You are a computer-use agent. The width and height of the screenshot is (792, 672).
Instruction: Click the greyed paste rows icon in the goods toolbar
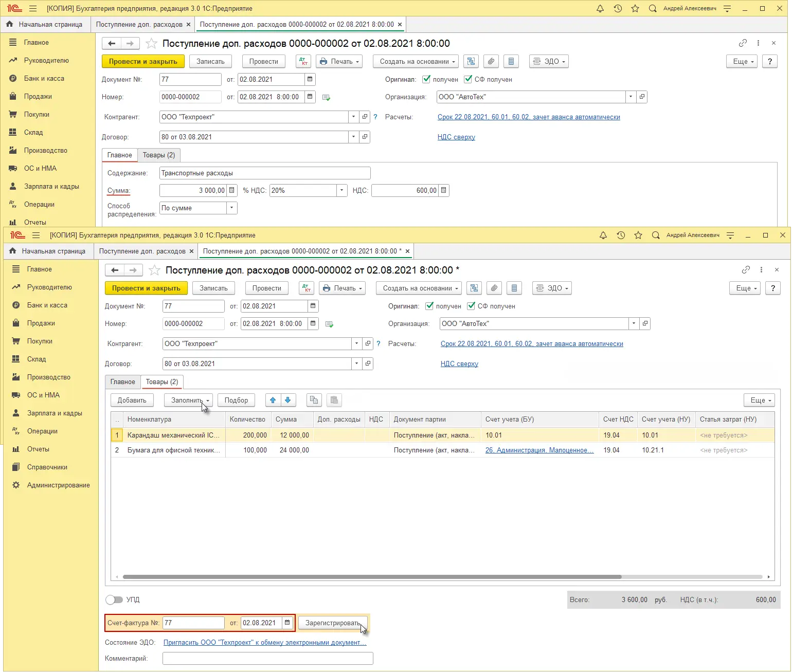[334, 400]
